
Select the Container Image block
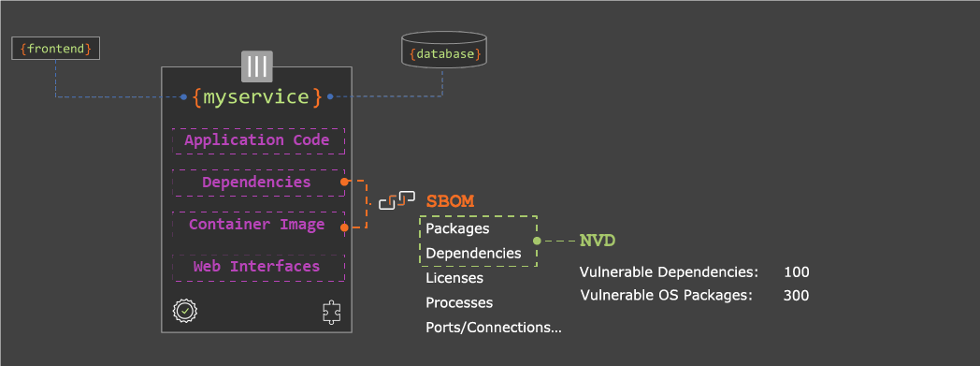click(x=258, y=225)
